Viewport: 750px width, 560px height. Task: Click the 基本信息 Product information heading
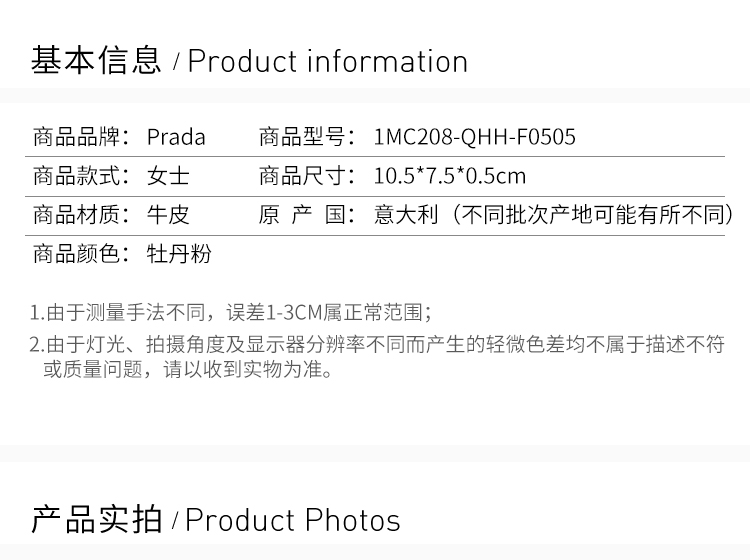click(x=249, y=61)
